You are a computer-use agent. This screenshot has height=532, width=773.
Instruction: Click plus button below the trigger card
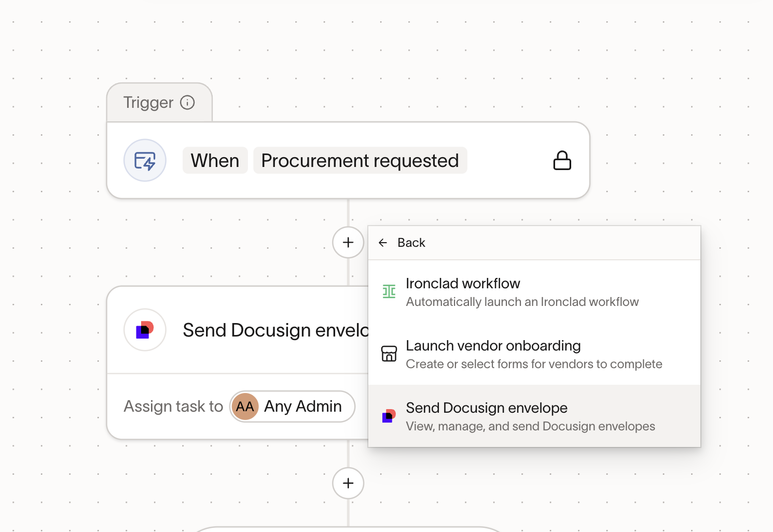point(348,242)
